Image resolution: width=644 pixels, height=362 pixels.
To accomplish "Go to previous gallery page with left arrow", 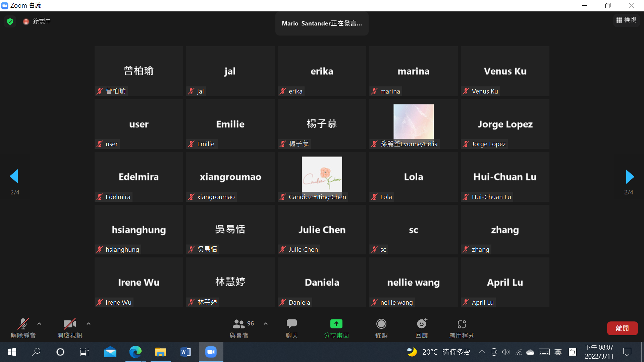I will 14,176.
